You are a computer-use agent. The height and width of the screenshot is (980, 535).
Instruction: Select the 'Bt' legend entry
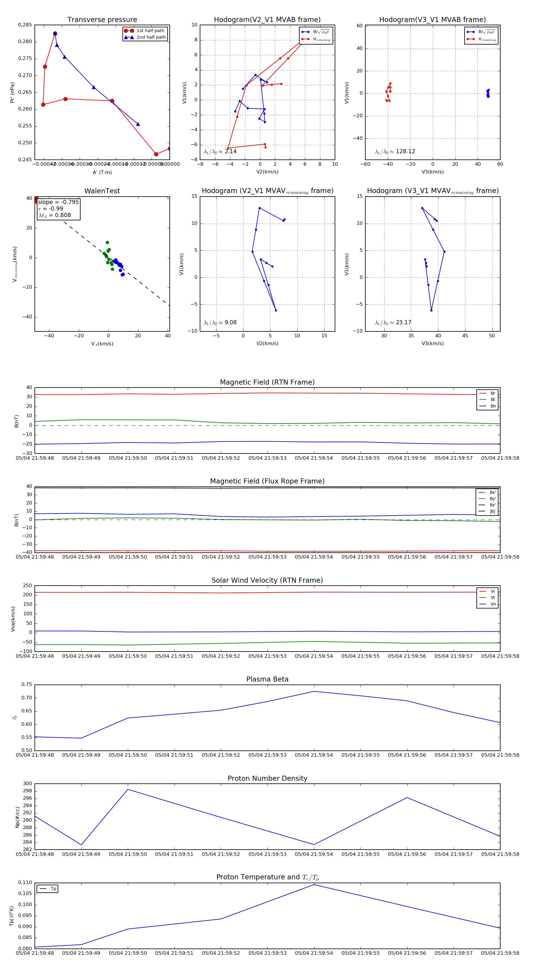pyautogui.click(x=488, y=400)
